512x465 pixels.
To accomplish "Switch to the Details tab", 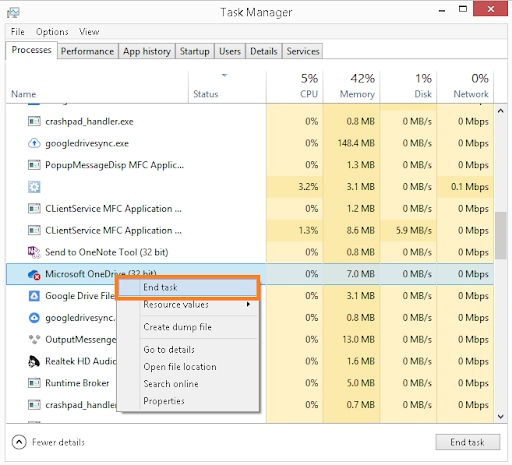I will click(x=264, y=51).
